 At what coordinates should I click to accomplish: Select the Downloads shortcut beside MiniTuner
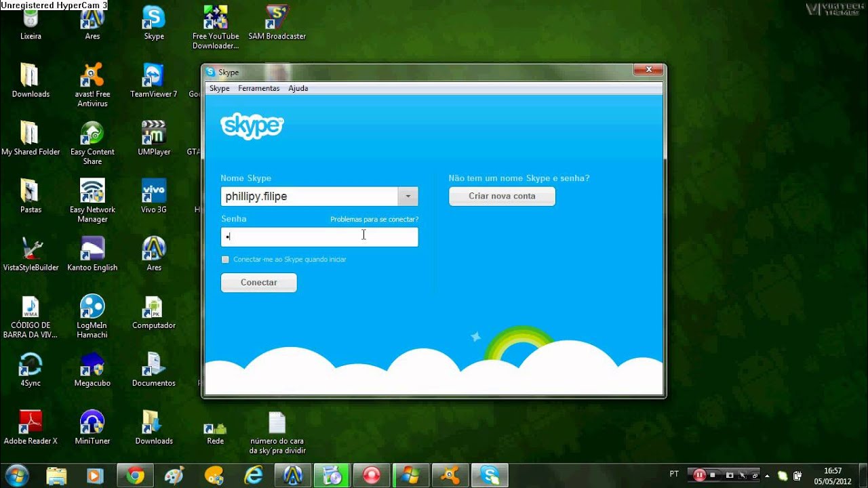point(154,428)
